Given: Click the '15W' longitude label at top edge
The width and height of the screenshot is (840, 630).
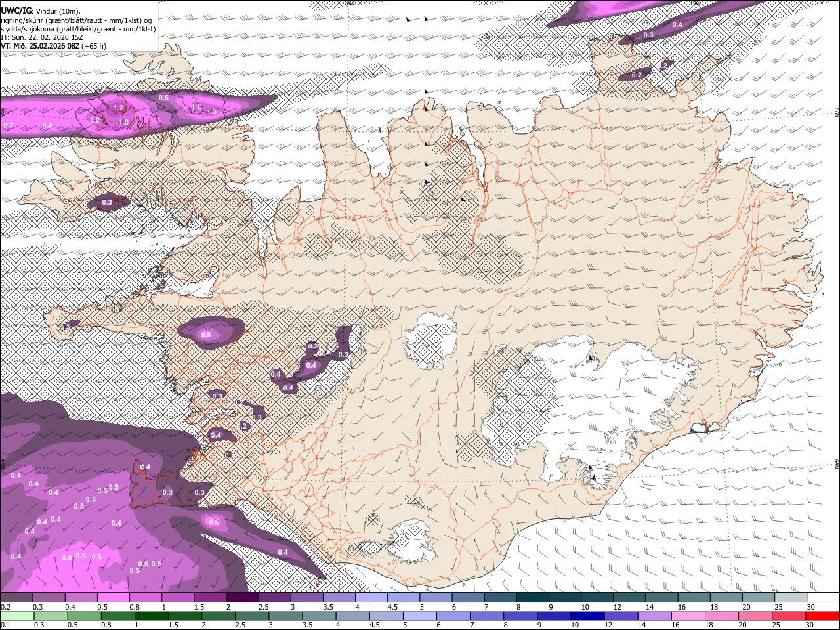Looking at the screenshot, I should click(696, 3).
